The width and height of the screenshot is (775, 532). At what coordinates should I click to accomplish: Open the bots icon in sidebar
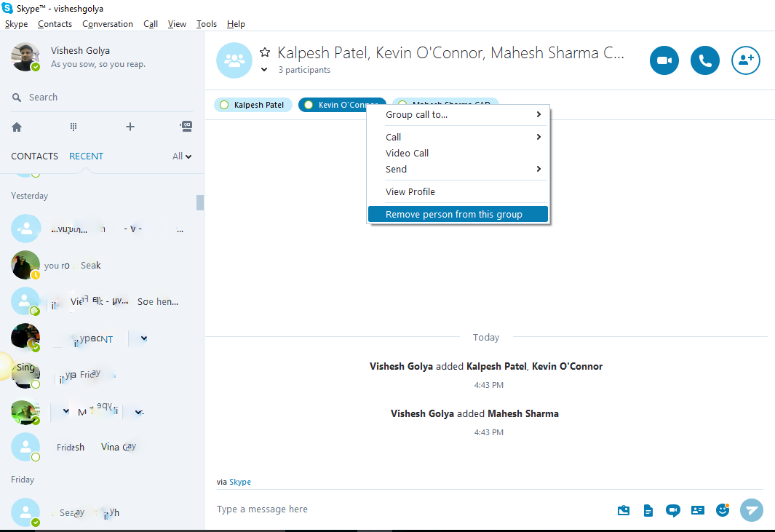pos(186,127)
